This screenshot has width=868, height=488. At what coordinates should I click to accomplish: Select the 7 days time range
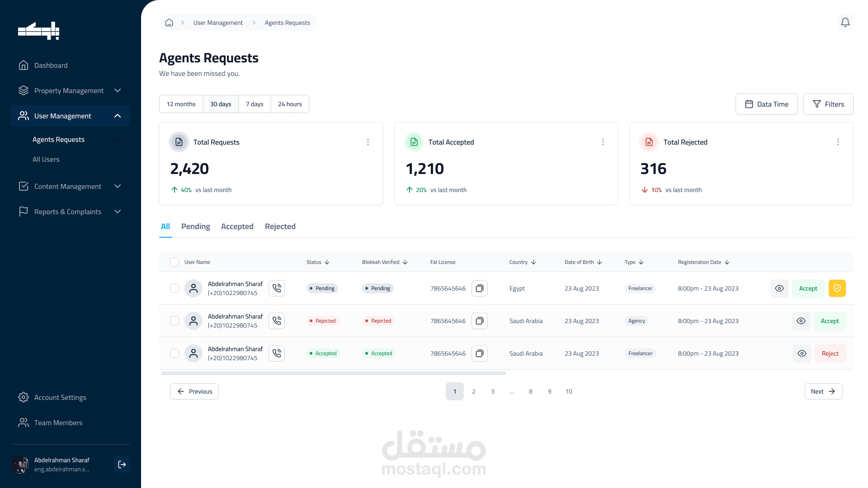coord(255,104)
